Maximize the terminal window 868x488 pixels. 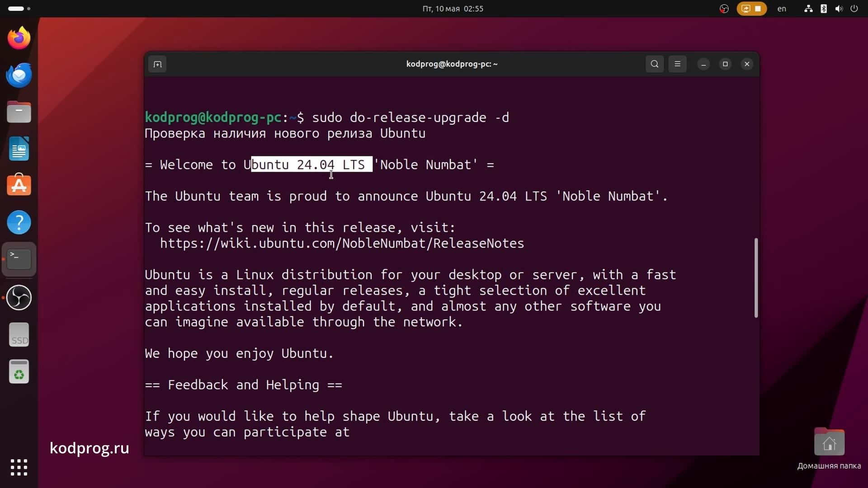point(725,64)
